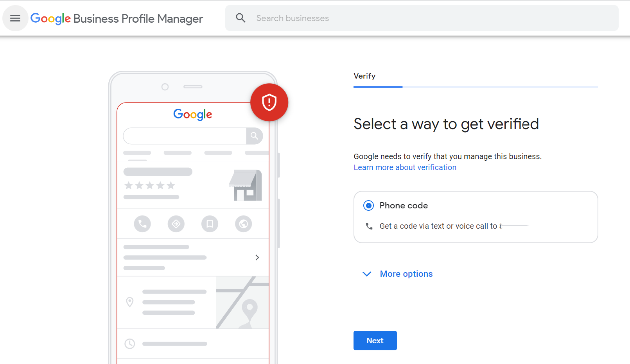
Task: Click the clock hours icon in illustration
Action: [x=129, y=344]
